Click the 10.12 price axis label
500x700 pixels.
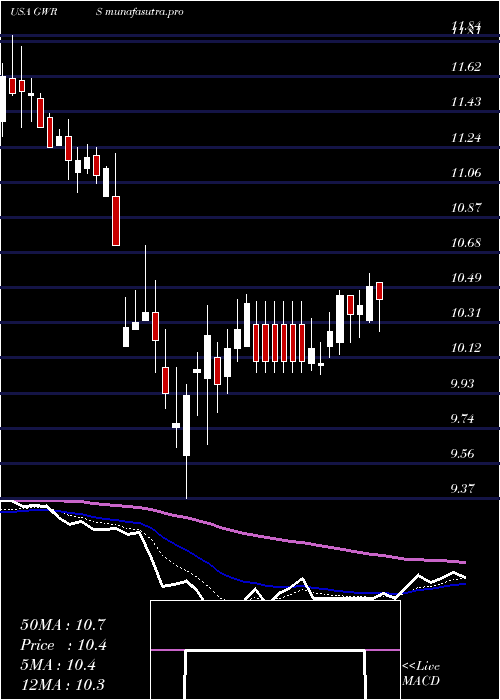click(x=466, y=348)
